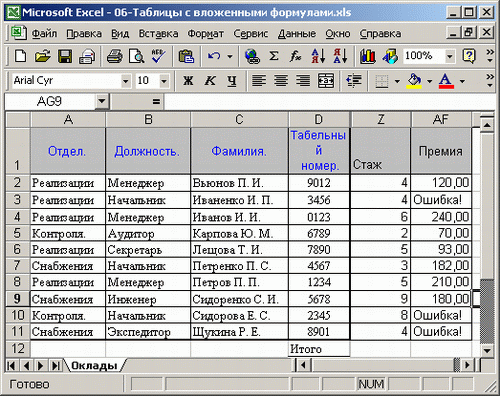Toggle Italic formatting (К button)
Image resolution: width=500 pixels, height=396 pixels.
tap(210, 80)
